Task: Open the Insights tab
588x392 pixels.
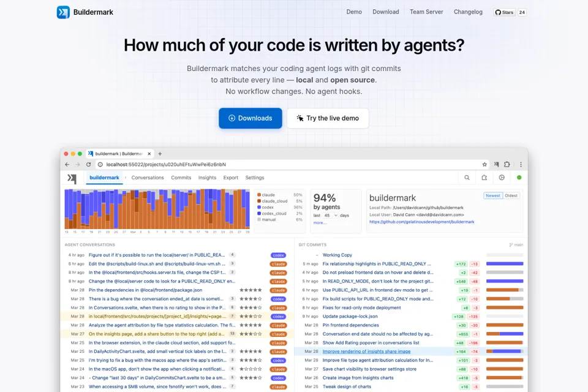Action: point(208,178)
